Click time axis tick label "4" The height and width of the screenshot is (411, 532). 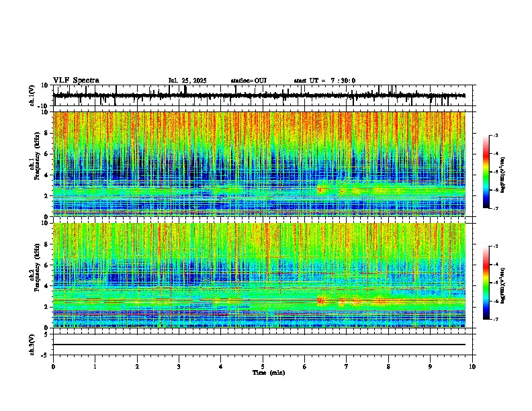(221, 367)
